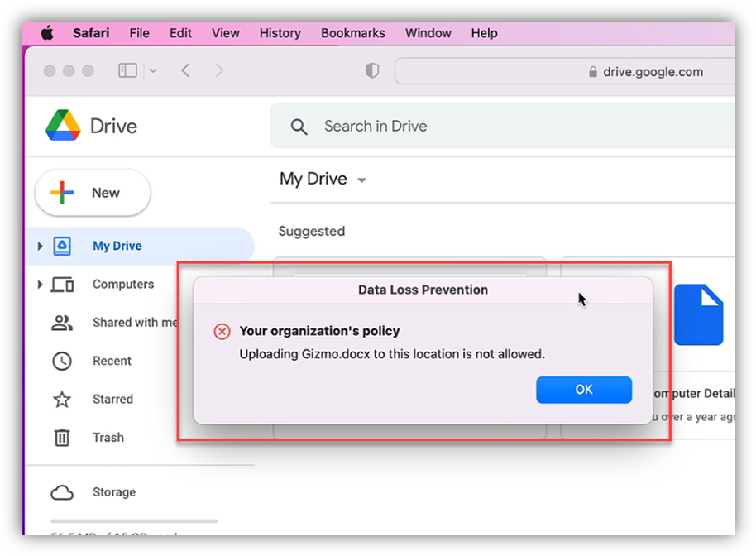Screen dimensions: 756x556
Task: Click the Google Drive logo
Action: 63,126
